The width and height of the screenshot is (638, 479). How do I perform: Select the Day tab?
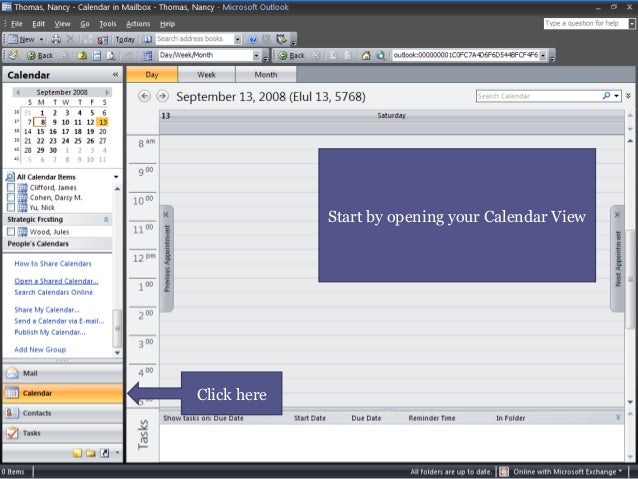coord(152,74)
